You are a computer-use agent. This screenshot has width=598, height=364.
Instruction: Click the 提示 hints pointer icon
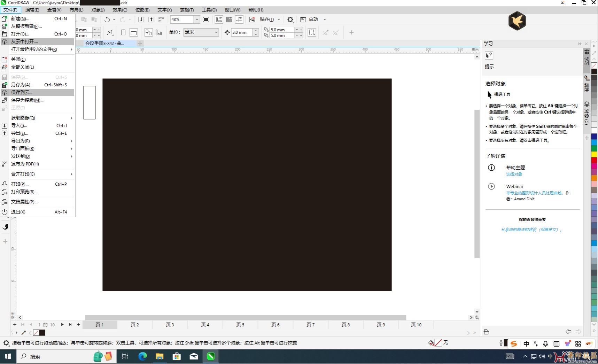(489, 55)
